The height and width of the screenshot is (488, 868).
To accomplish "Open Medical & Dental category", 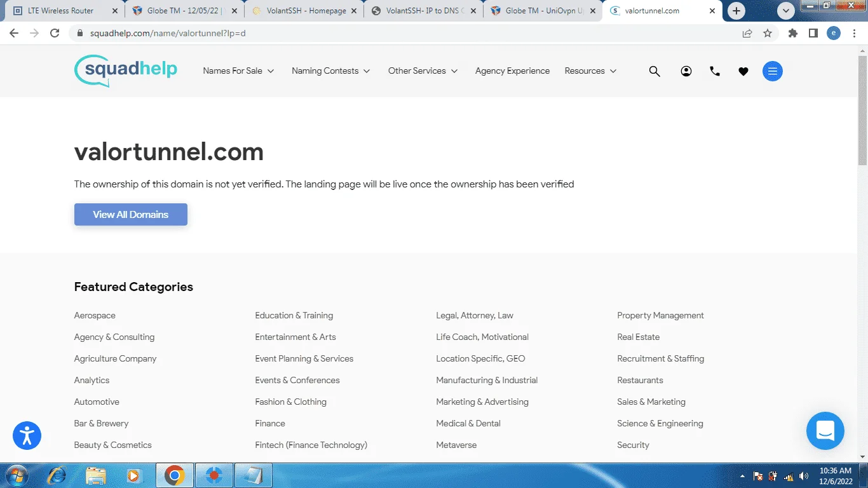I will coord(468,424).
